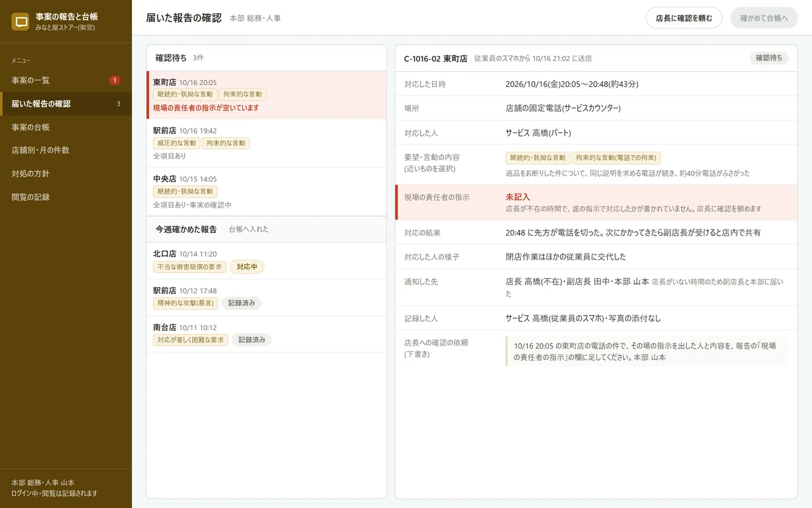Open the 駅前店 10/16 19:42 report
The height and width of the screenshot is (508, 812).
[x=266, y=144]
